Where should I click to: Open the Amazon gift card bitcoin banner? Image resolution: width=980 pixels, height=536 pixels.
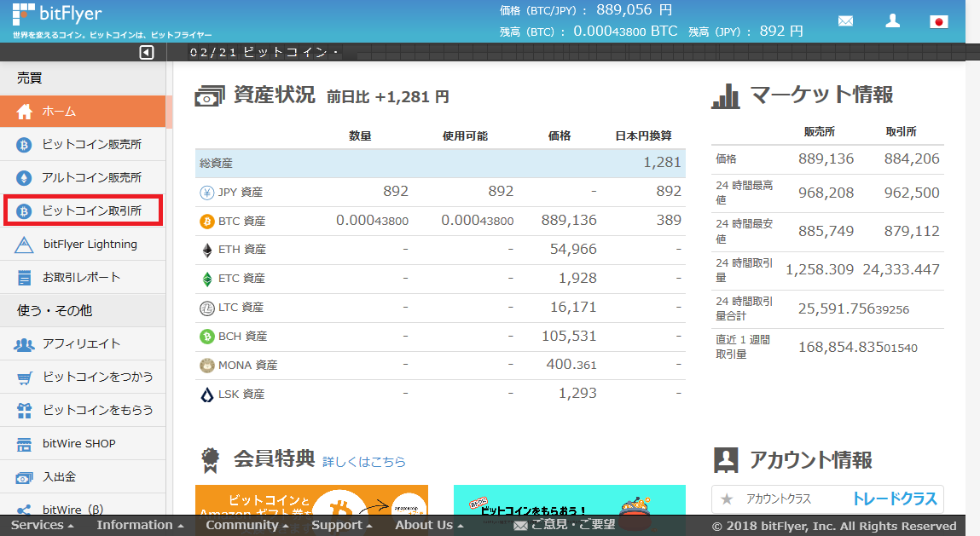(311, 501)
